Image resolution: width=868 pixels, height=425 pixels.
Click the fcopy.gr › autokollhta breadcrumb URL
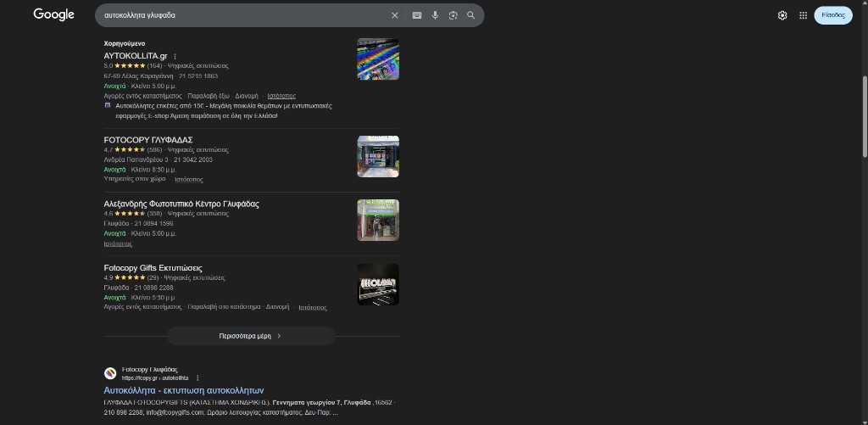coord(155,377)
